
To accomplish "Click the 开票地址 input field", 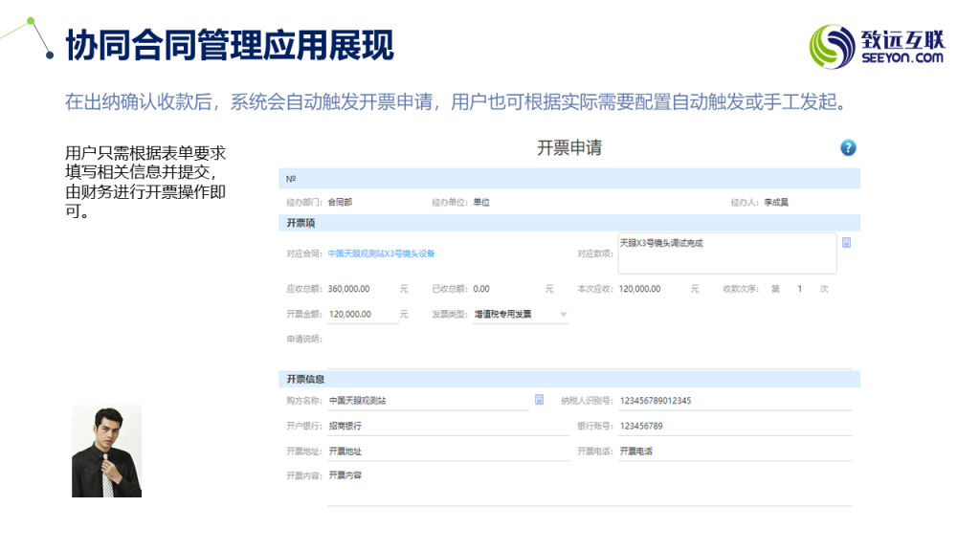I will coord(446,452).
